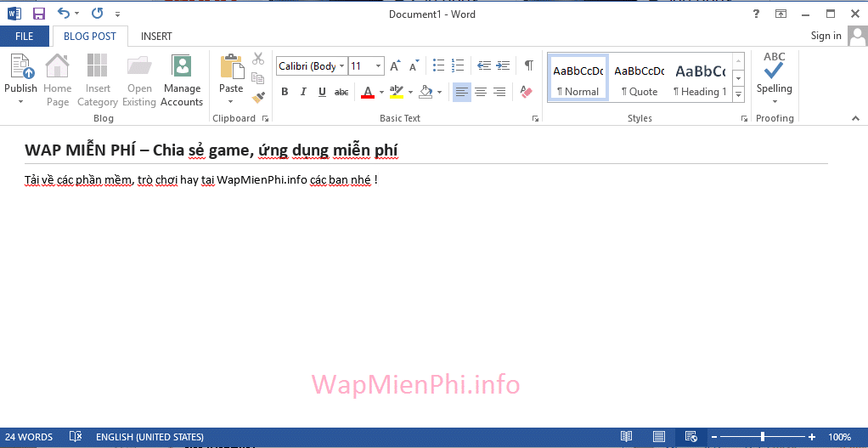The height and width of the screenshot is (448, 868).
Task: Toggle underline formatting
Action: point(322,92)
